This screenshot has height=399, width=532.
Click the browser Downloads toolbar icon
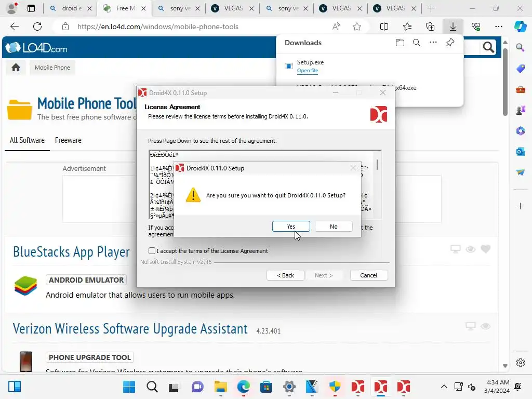click(x=453, y=26)
